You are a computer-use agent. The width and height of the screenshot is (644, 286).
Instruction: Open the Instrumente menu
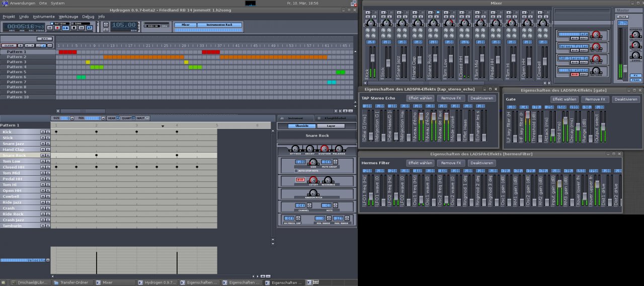pyautogui.click(x=44, y=17)
